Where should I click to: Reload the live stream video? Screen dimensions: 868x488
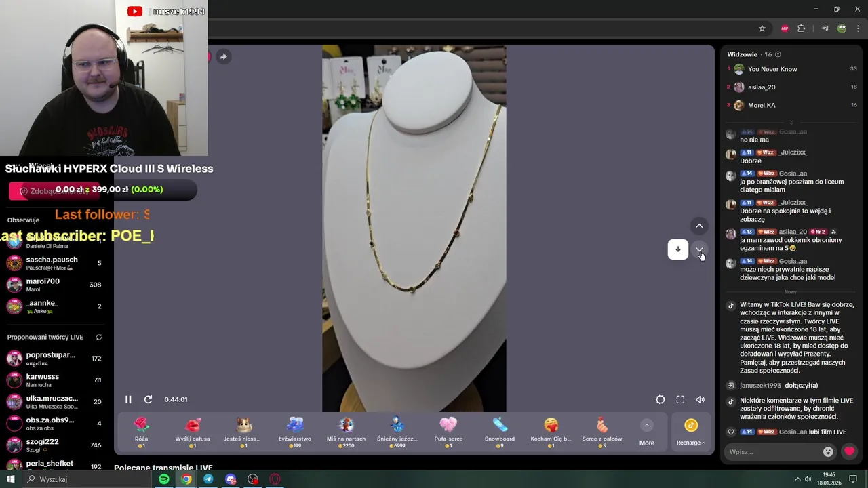pyautogui.click(x=148, y=399)
